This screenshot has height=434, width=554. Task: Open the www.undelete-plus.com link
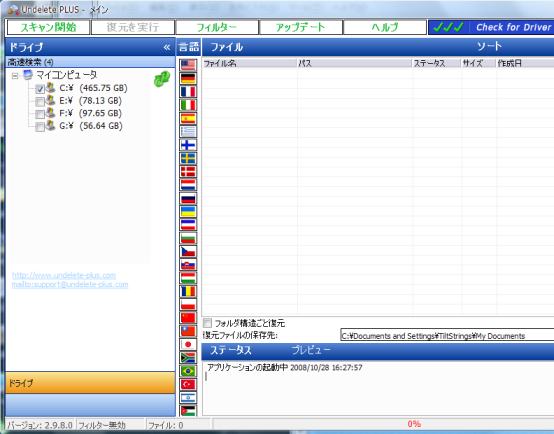pos(64,275)
